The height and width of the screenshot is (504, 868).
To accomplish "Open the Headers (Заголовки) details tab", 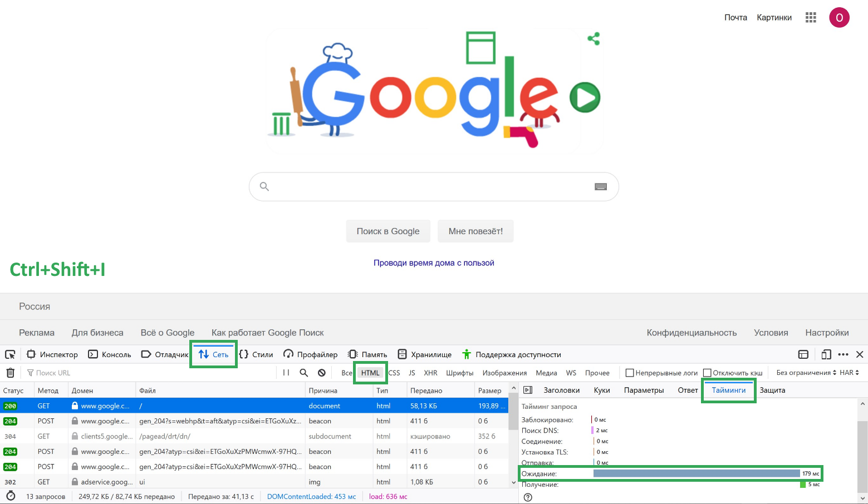I will click(x=562, y=390).
